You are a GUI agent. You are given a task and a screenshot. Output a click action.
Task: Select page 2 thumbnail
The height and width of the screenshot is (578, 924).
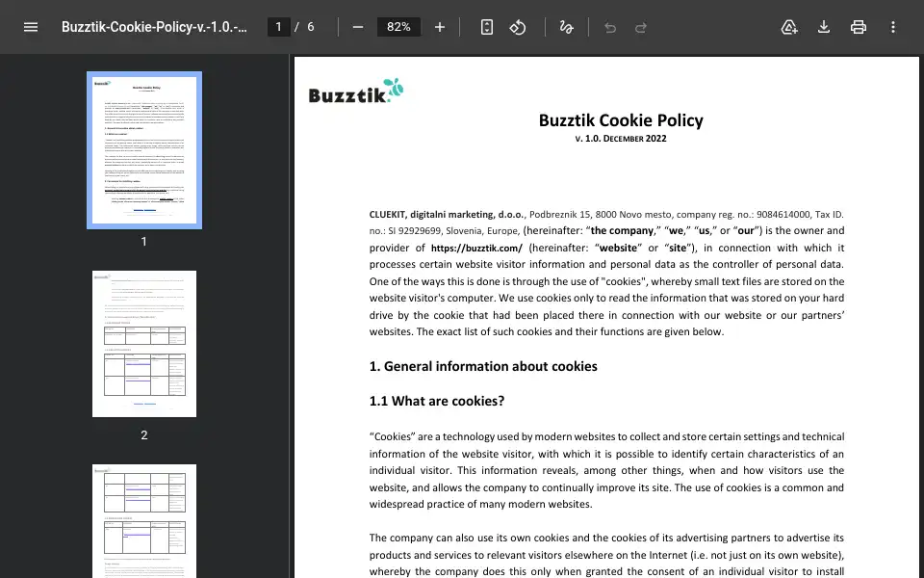(x=144, y=344)
